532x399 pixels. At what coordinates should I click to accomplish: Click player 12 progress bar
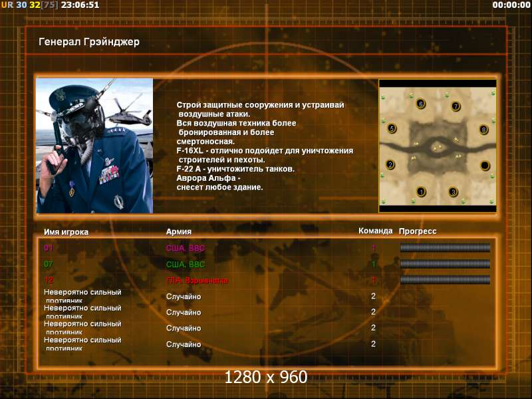445,279
